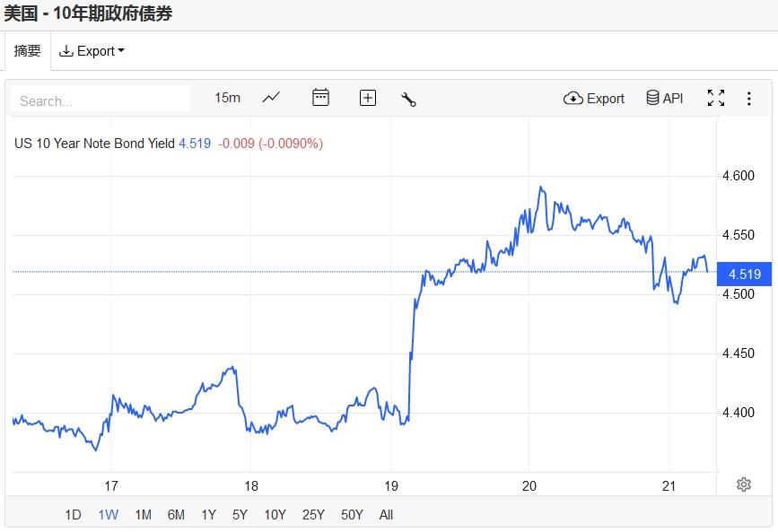Switch to the 10Y time range
Screen dimensions: 778x532
tap(275, 514)
